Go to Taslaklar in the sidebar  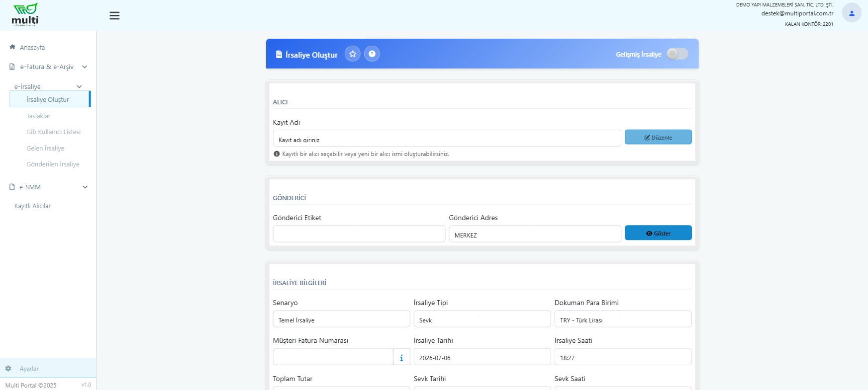point(38,116)
